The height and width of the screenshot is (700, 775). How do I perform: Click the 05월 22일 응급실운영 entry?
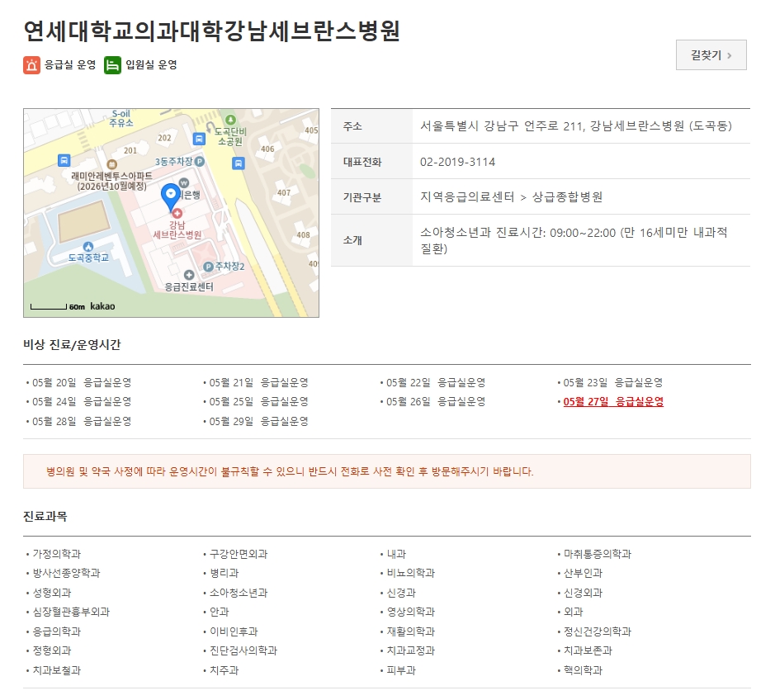pyautogui.click(x=436, y=383)
